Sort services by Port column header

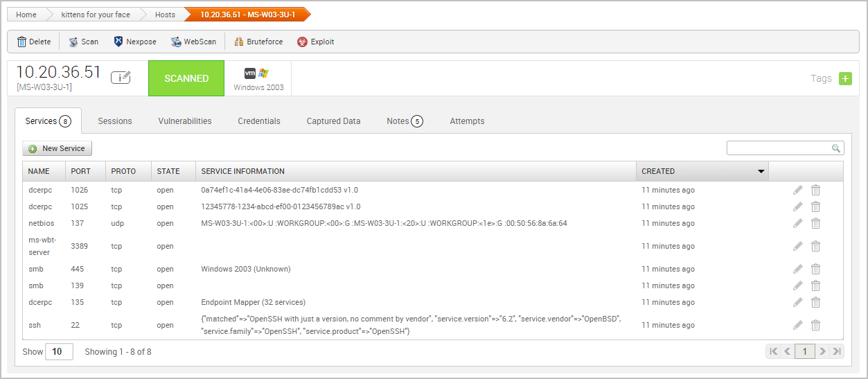pyautogui.click(x=80, y=171)
